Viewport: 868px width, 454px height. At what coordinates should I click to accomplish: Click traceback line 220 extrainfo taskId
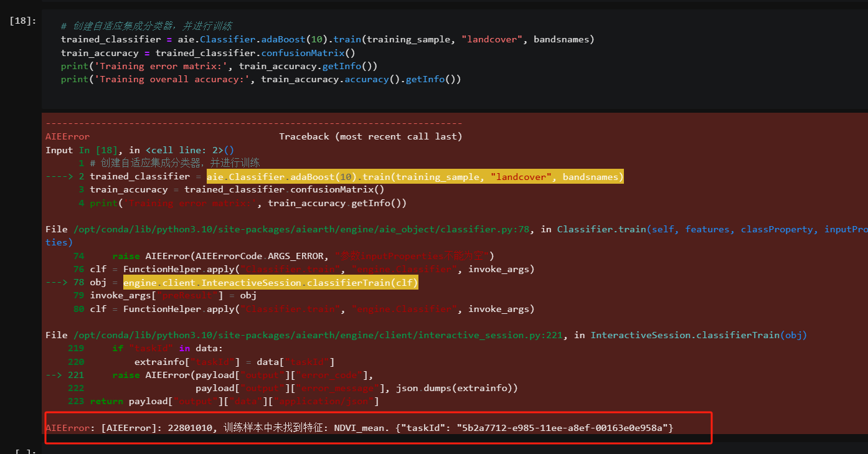tap(201, 362)
